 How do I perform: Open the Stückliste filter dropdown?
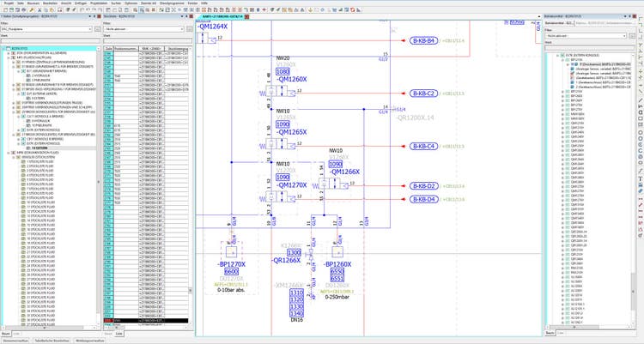coord(182,28)
